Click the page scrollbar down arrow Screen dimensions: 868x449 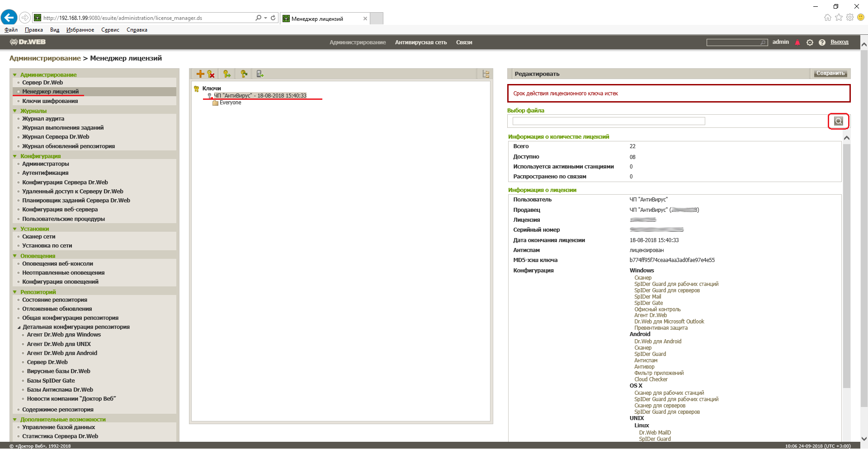pos(864,439)
